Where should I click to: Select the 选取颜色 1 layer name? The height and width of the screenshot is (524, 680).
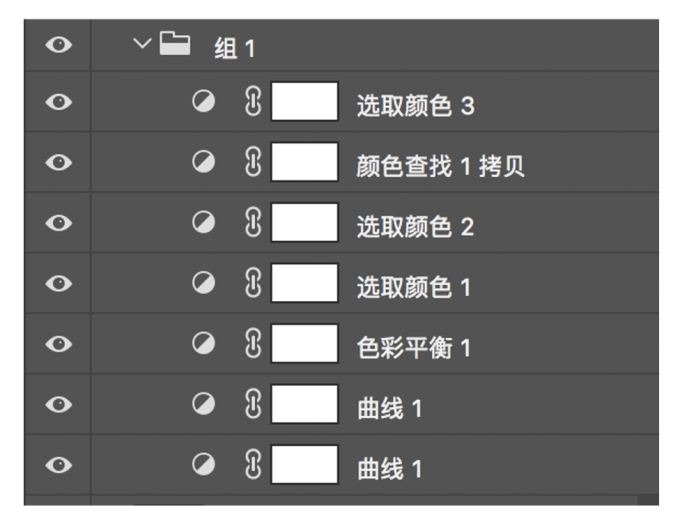[415, 287]
